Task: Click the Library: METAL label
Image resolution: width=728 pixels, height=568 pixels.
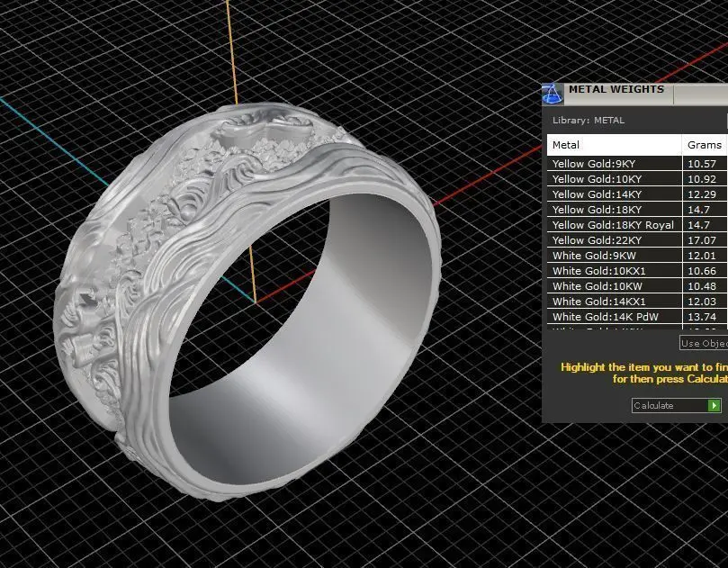Action: click(x=589, y=121)
